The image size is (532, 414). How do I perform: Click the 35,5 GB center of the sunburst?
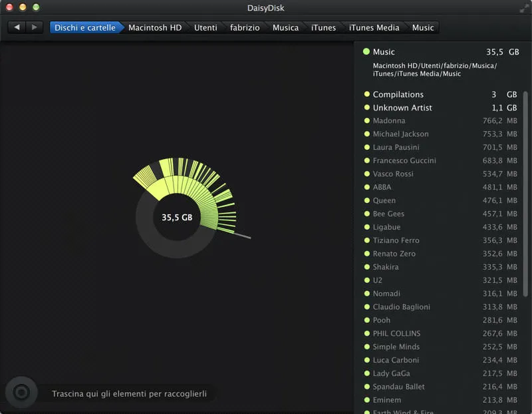tap(176, 216)
